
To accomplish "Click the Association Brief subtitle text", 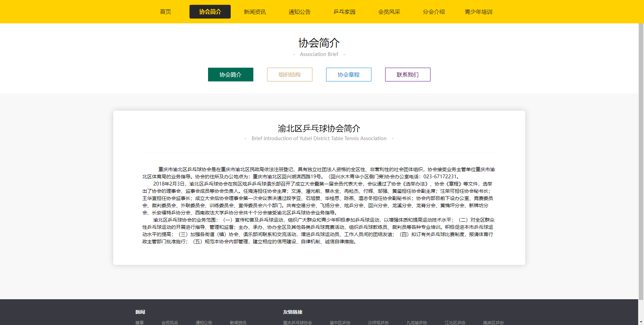I will click(319, 54).
